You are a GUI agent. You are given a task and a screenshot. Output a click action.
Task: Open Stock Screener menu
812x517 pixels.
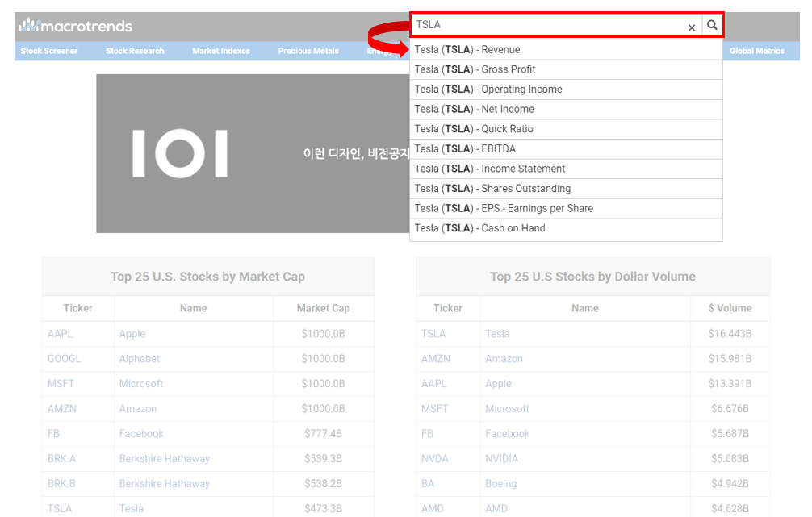(49, 51)
